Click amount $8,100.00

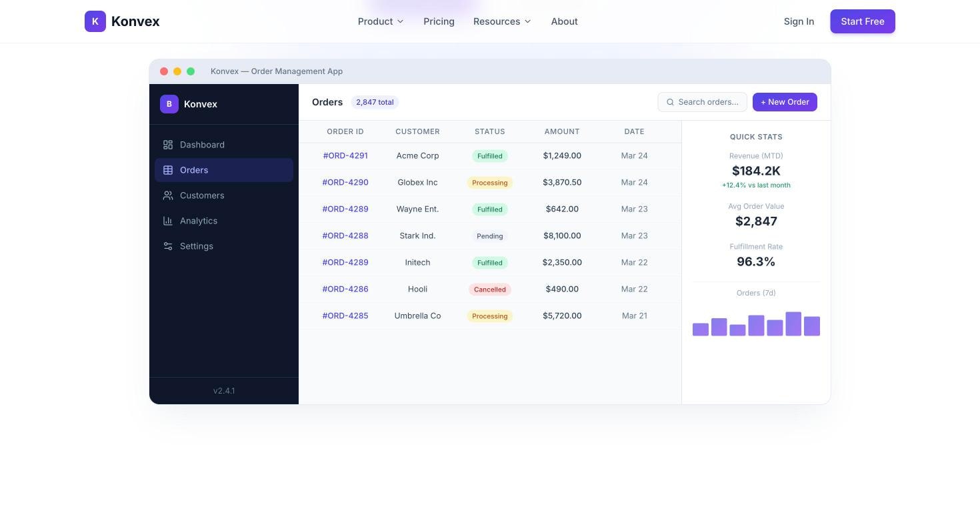[x=562, y=235]
